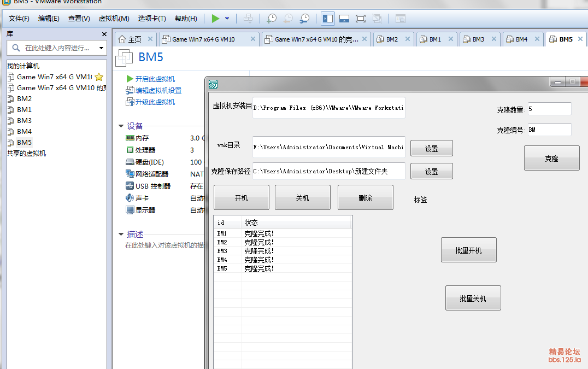This screenshot has width=588, height=369.
Task: Open the power options dropdown arrow
Action: click(x=227, y=19)
